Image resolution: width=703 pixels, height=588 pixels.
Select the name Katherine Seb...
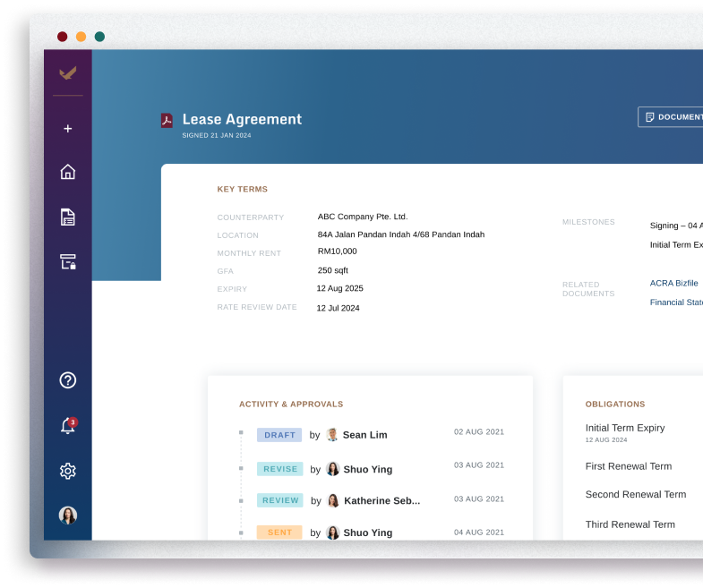[x=382, y=500]
